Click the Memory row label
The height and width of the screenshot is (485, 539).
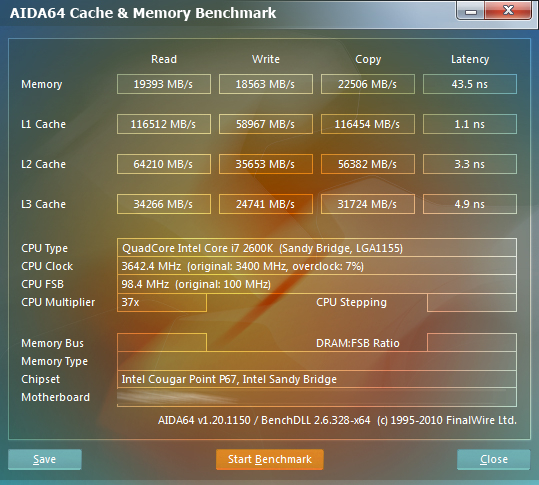(x=42, y=85)
